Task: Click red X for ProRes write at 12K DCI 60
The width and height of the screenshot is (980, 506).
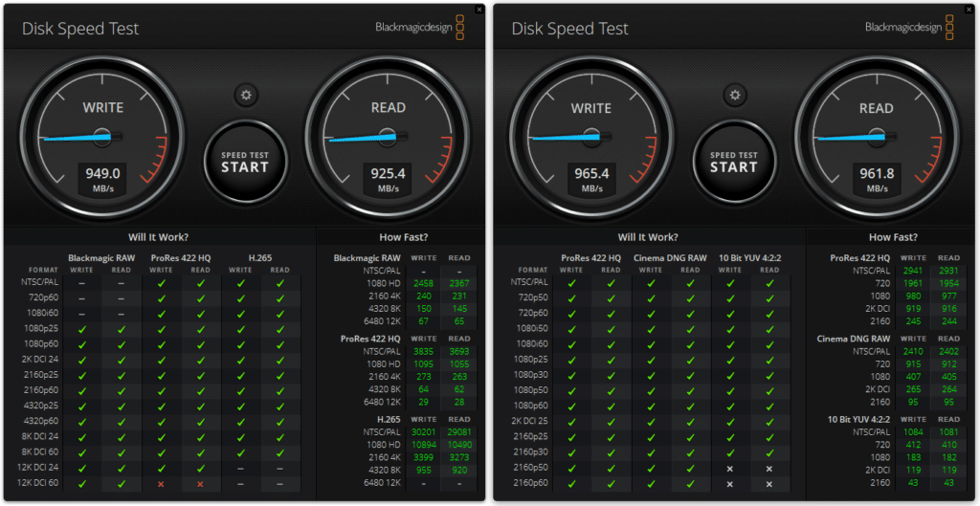Action: pyautogui.click(x=161, y=483)
